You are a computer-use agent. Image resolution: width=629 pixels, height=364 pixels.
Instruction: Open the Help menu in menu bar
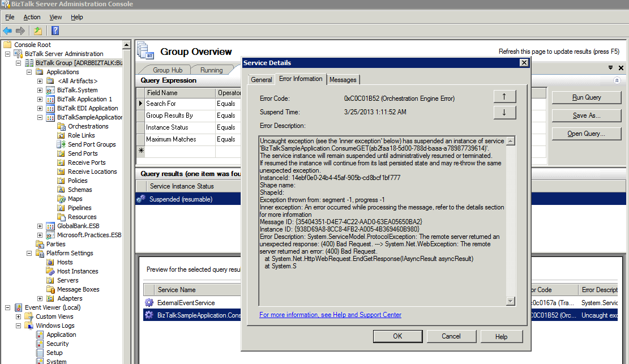[x=76, y=17]
